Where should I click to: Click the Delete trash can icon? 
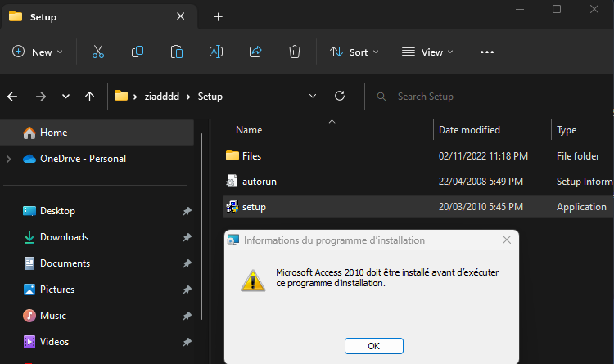(x=295, y=52)
